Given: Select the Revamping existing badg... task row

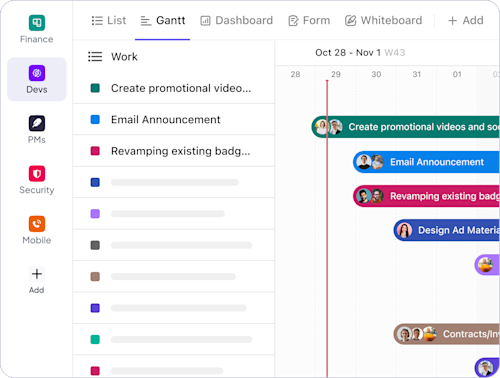Looking at the screenshot, I should tap(174, 151).
